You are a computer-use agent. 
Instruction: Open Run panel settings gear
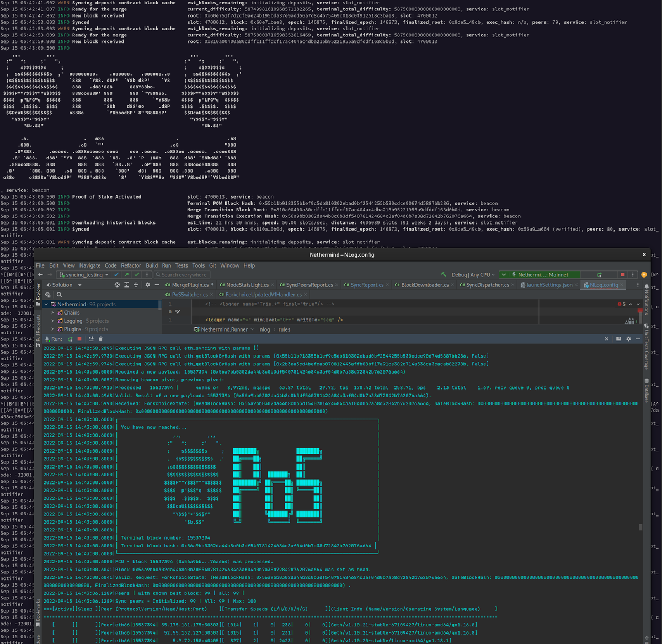pyautogui.click(x=628, y=339)
